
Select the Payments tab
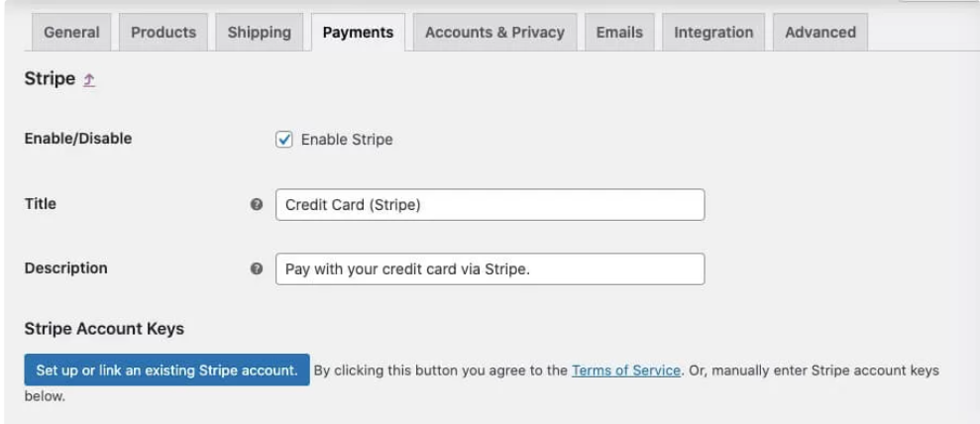(358, 32)
